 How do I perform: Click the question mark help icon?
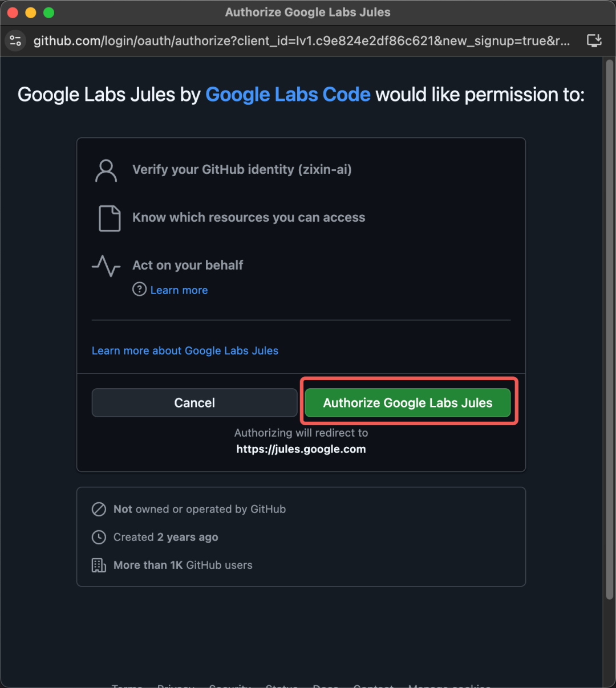point(139,290)
